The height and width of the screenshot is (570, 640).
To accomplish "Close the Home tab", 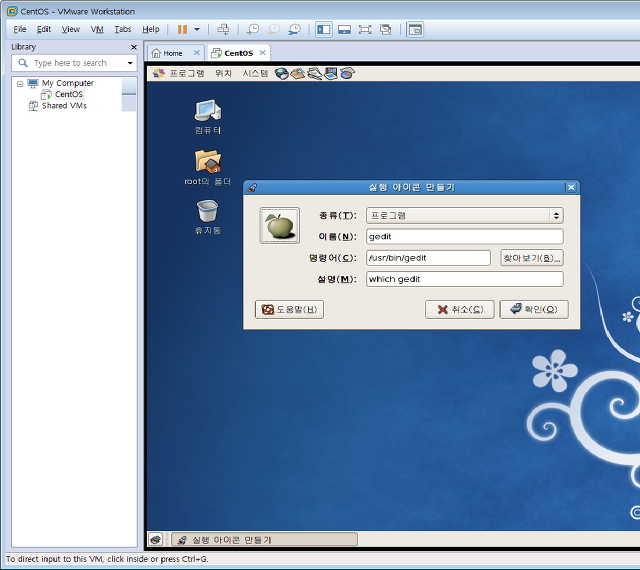I will click(x=197, y=53).
